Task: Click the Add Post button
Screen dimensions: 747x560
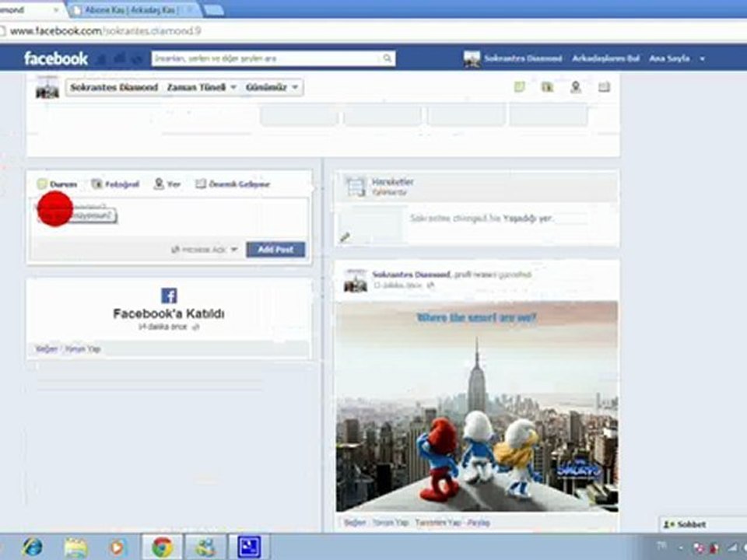Action: [x=275, y=249]
